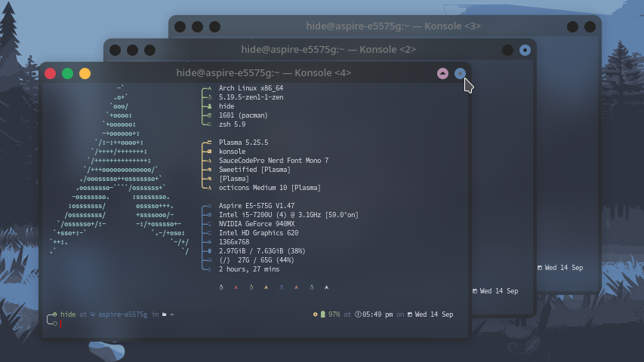Bring Konsole <2> forward via its title
The width and height of the screenshot is (644, 362).
328,49
